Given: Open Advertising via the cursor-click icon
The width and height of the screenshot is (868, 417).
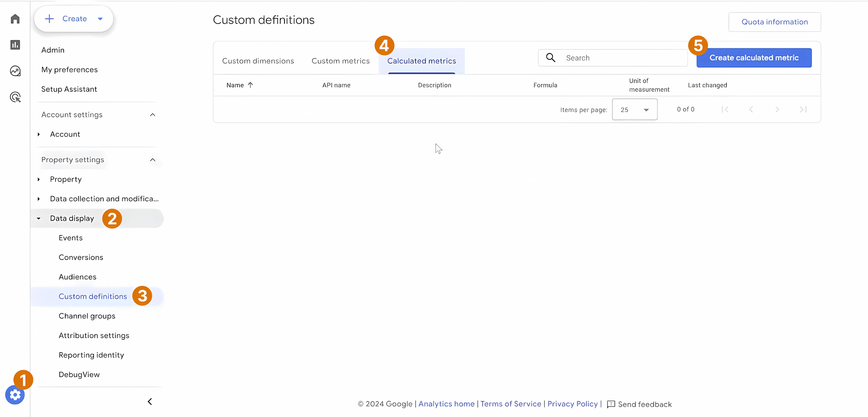Looking at the screenshot, I should pyautogui.click(x=15, y=97).
